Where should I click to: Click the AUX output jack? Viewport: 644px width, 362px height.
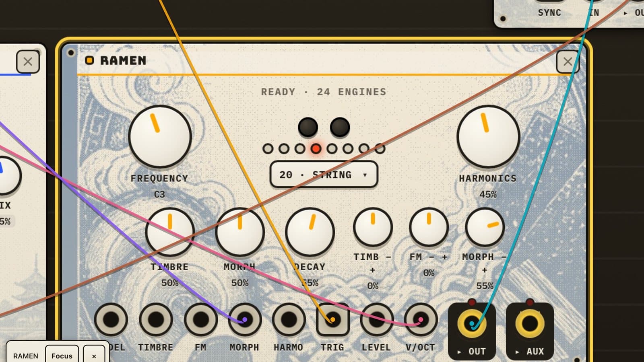(530, 323)
